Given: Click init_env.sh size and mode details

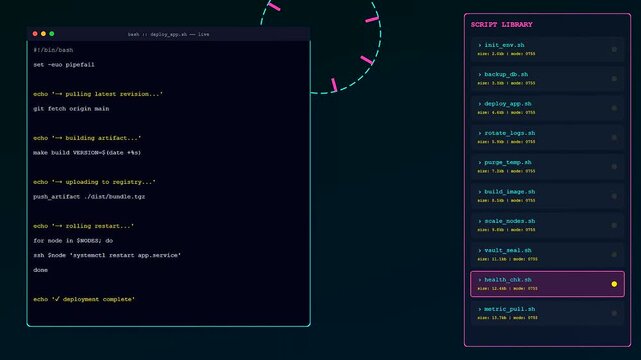Looking at the screenshot, I should (506, 54).
